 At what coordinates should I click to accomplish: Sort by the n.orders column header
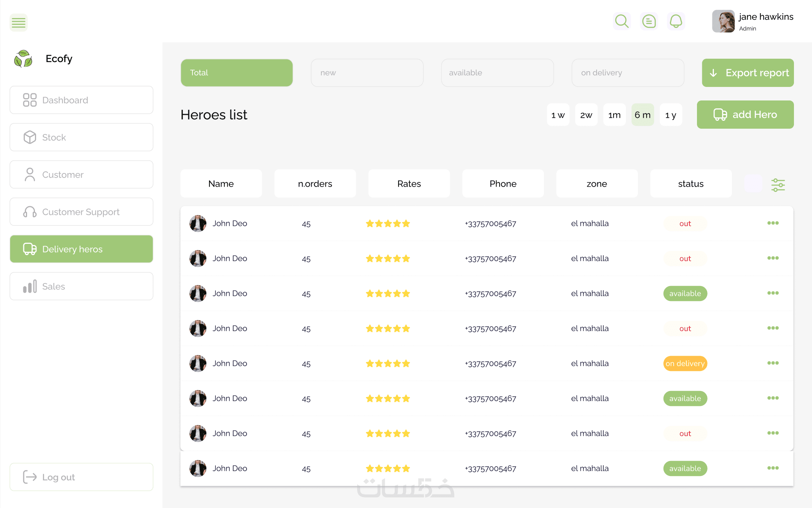point(315,184)
